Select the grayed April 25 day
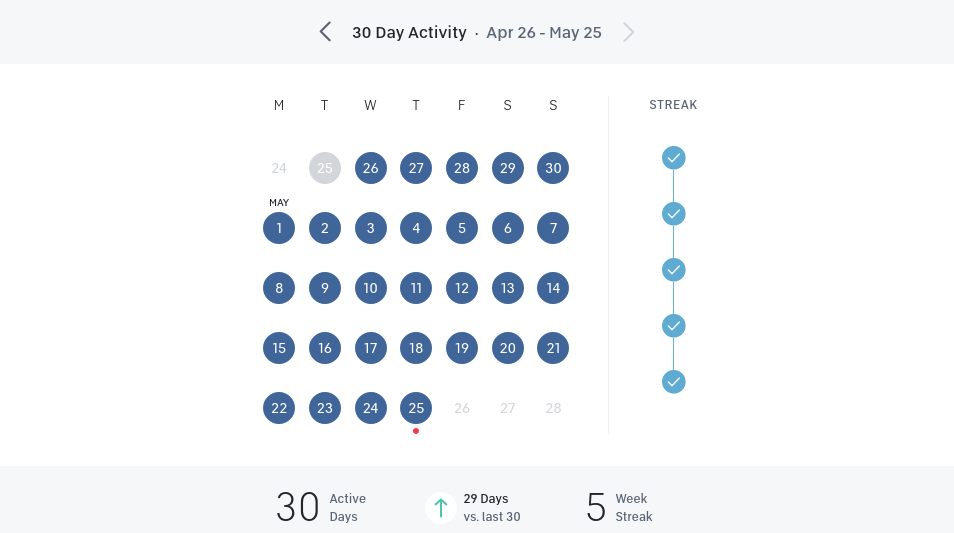 325,168
